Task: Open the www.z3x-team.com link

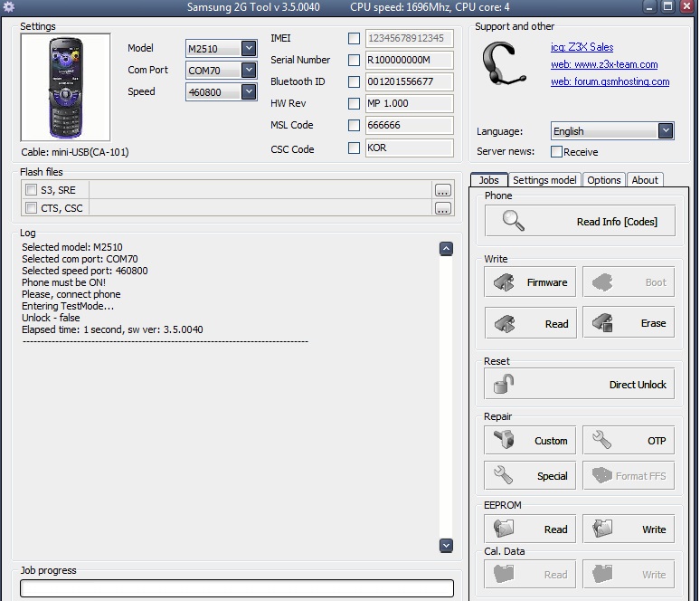Action: tap(604, 64)
